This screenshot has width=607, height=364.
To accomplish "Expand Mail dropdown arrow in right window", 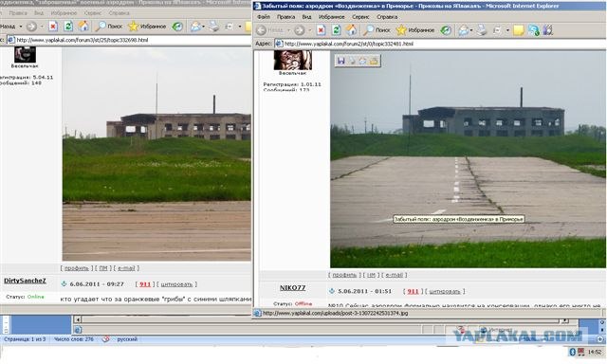I will pos(471,30).
